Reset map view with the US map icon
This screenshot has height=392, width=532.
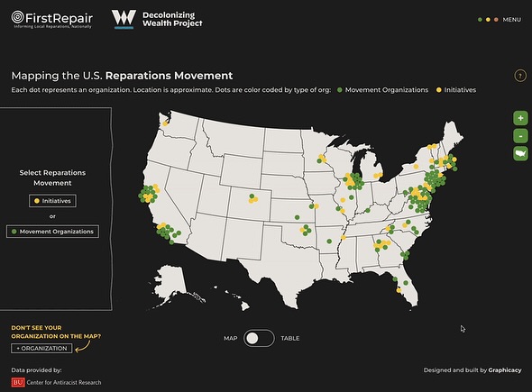click(520, 153)
